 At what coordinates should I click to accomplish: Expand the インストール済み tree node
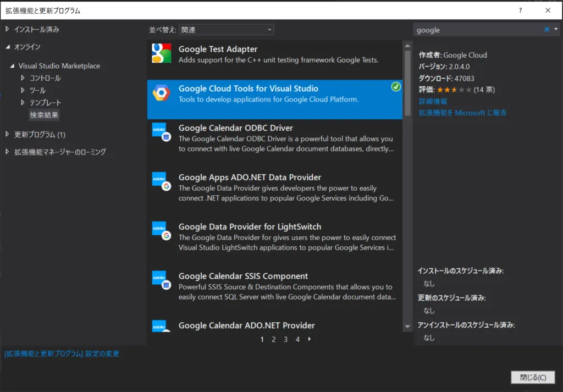coord(7,29)
